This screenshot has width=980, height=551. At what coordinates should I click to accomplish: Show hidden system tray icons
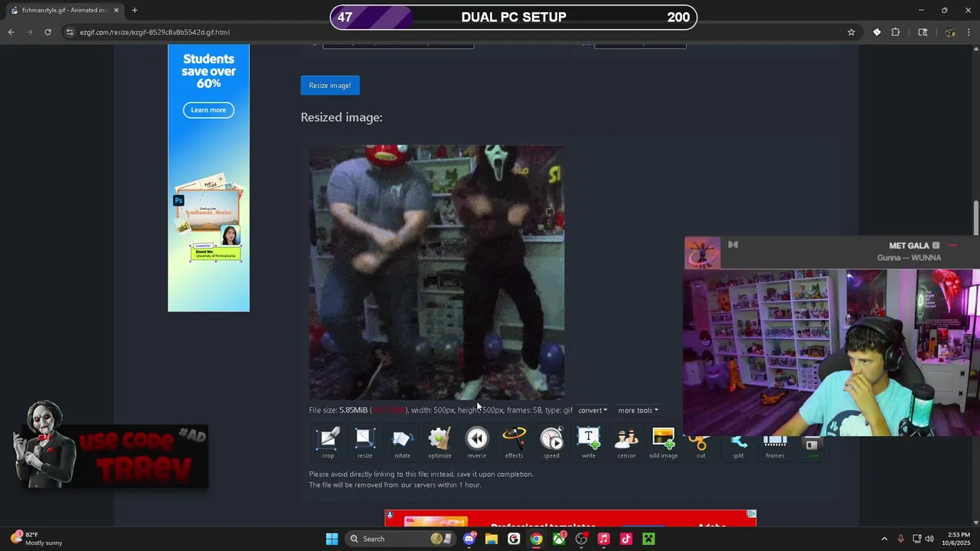click(x=884, y=539)
